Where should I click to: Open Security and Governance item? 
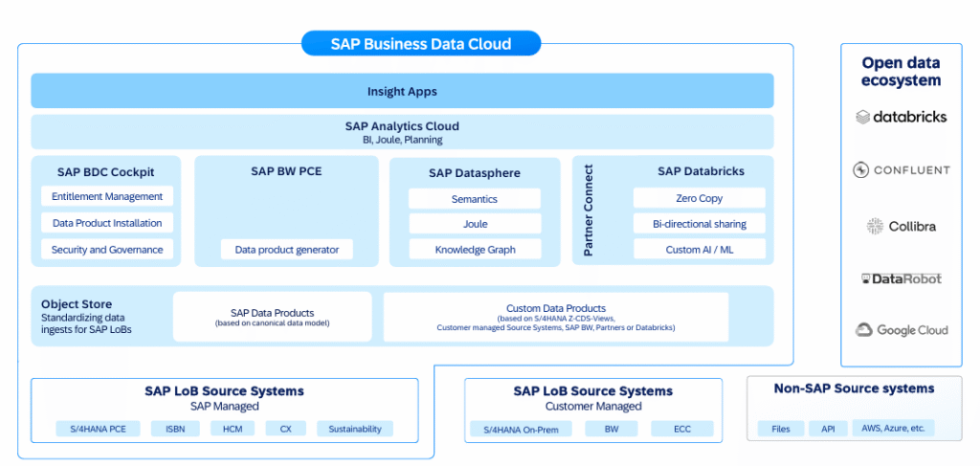(107, 250)
